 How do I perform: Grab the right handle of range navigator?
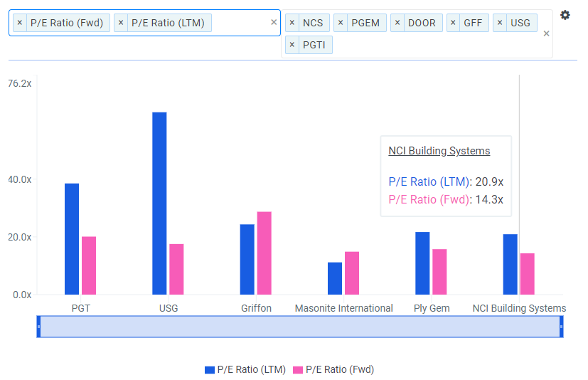click(562, 327)
